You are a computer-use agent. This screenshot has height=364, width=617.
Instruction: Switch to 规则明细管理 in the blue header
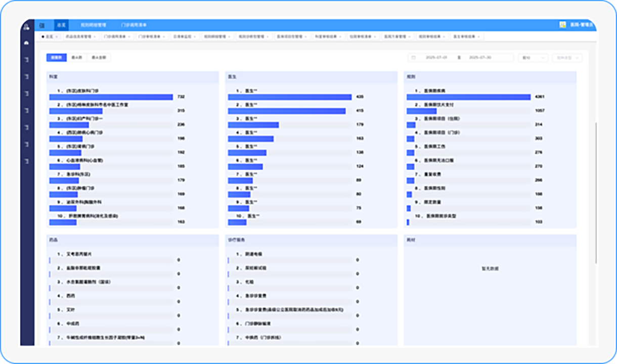[x=93, y=25]
